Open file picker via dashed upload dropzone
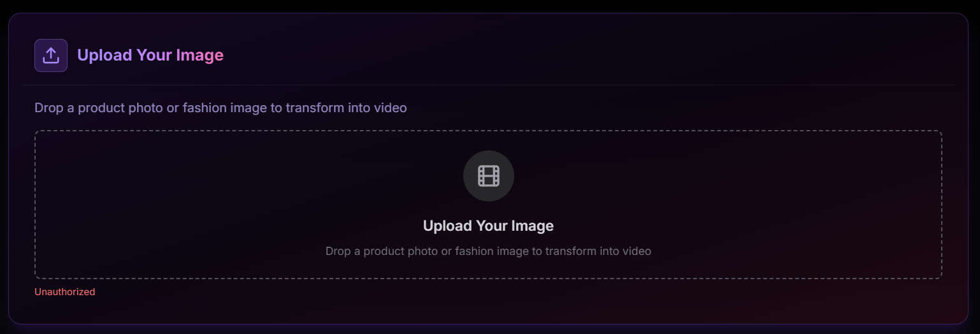 tap(488, 204)
